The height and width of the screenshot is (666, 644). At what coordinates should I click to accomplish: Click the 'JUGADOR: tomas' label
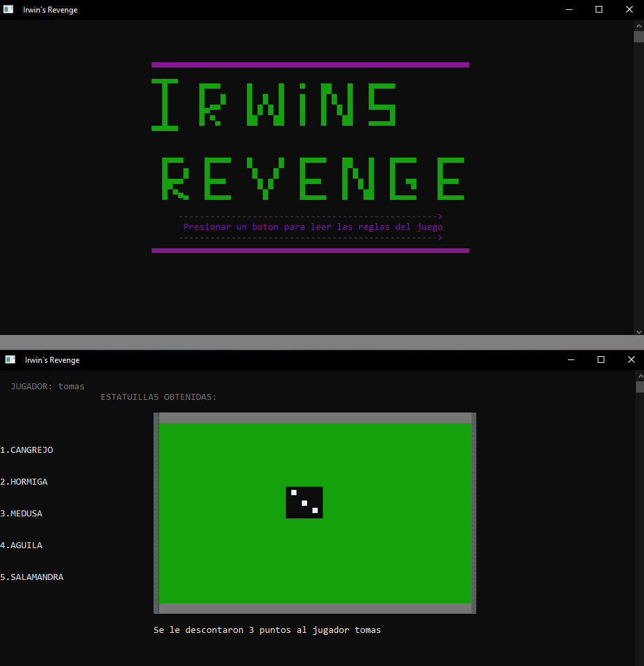click(x=48, y=387)
